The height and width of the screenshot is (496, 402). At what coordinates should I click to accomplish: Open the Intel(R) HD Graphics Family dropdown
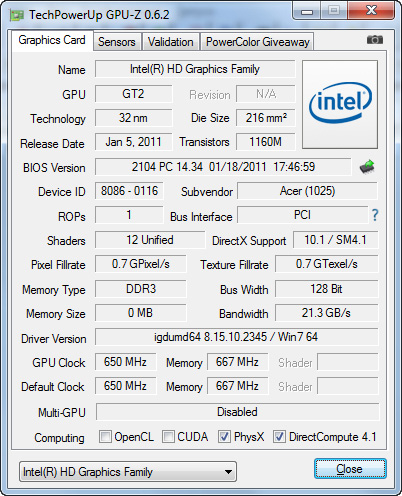click(x=128, y=472)
